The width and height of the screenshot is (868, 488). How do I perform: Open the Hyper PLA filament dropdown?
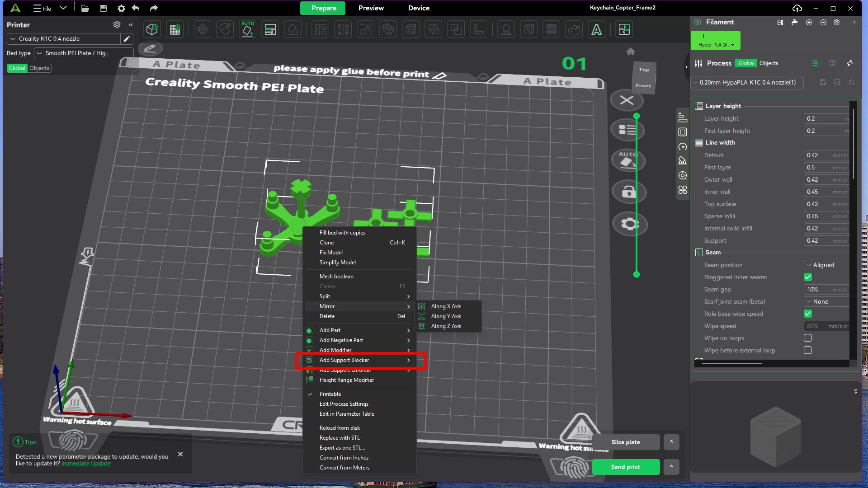716,41
